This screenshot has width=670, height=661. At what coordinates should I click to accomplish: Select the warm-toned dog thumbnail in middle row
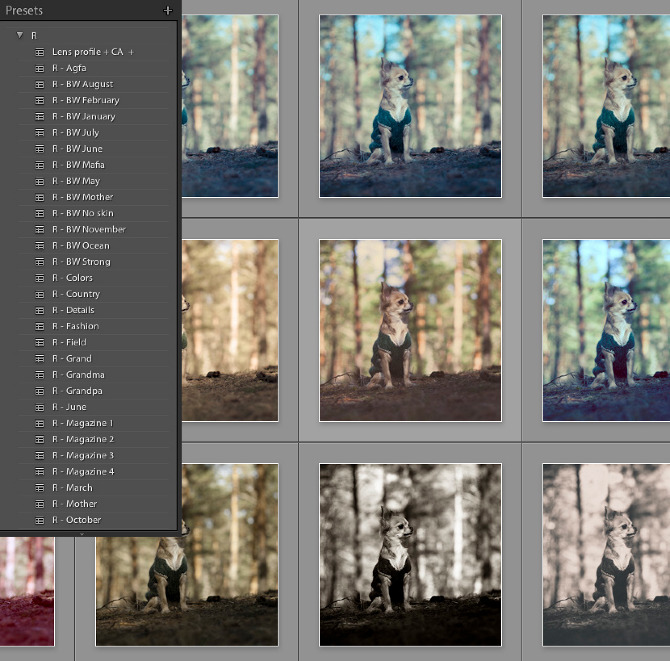(x=411, y=331)
